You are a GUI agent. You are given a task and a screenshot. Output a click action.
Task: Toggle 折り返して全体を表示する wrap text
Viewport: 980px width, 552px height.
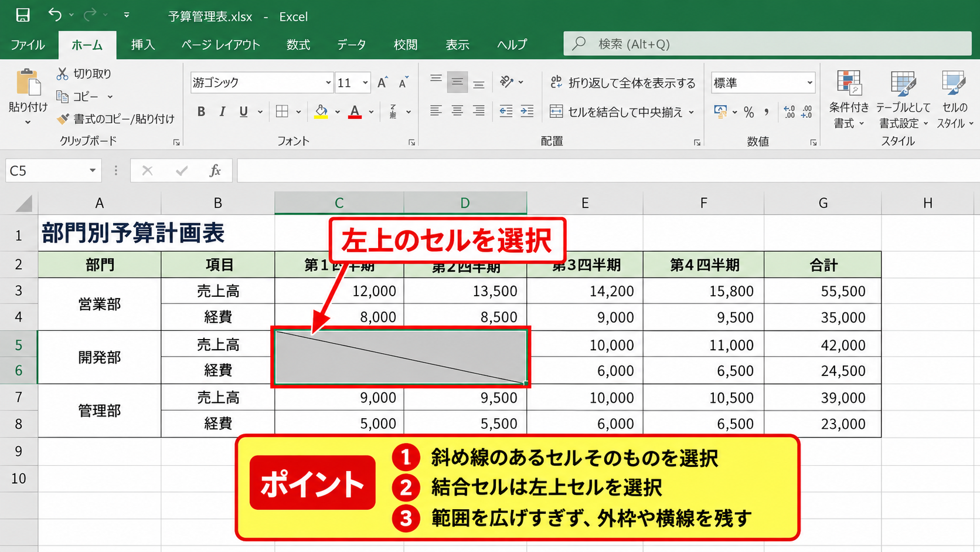pyautogui.click(x=622, y=83)
